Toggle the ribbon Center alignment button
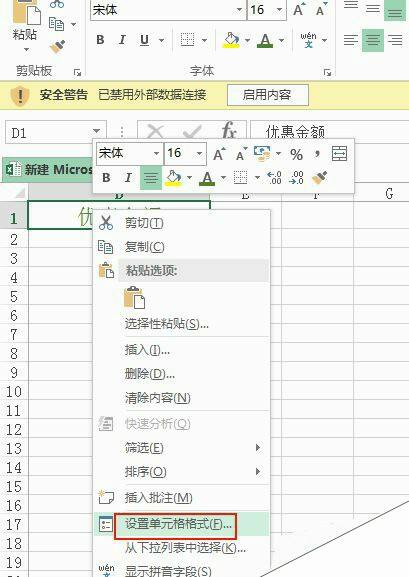Screen dimensions: 409x577 coord(373,40)
